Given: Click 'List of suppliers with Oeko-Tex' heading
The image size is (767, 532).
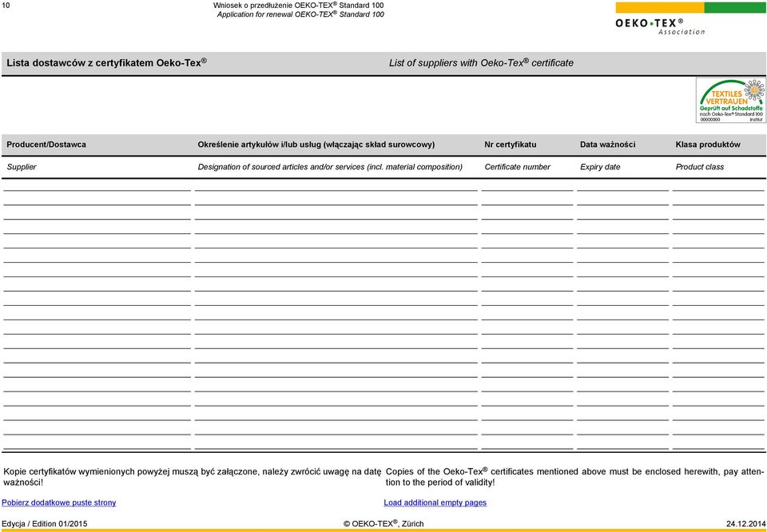Looking at the screenshot, I should point(481,62).
